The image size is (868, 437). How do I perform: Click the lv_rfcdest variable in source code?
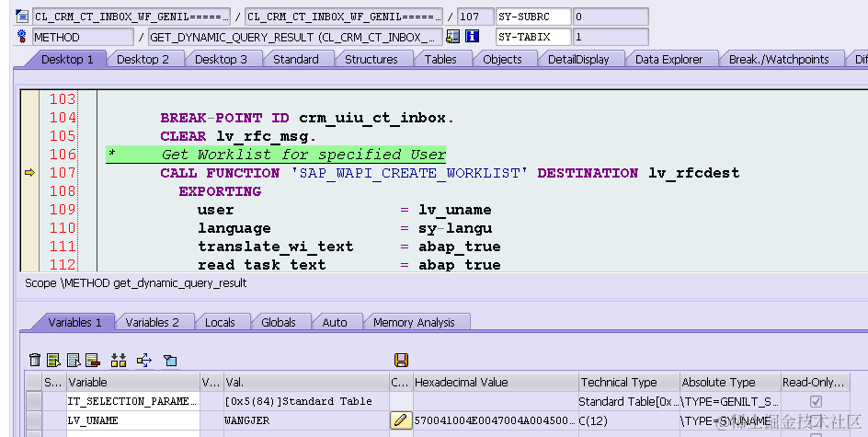pos(694,173)
